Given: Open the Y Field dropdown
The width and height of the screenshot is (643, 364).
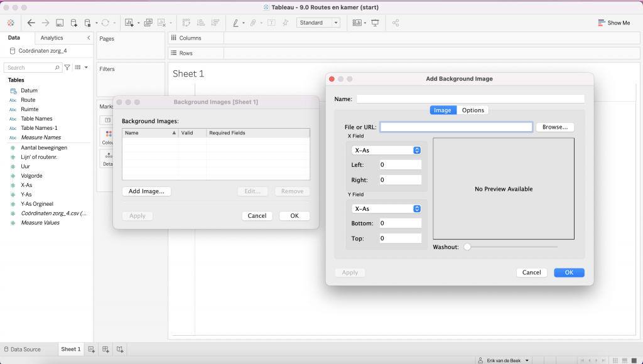Looking at the screenshot, I should tap(386, 209).
